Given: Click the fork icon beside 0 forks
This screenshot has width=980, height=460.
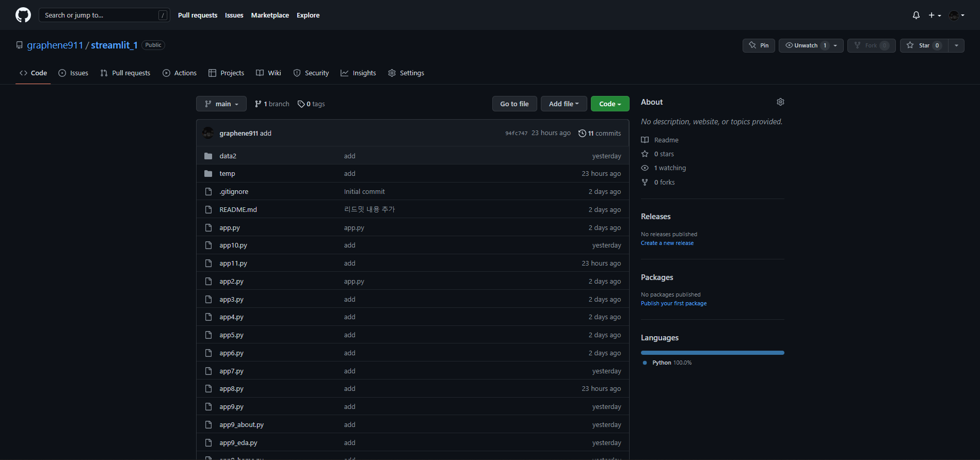Looking at the screenshot, I should tap(645, 182).
